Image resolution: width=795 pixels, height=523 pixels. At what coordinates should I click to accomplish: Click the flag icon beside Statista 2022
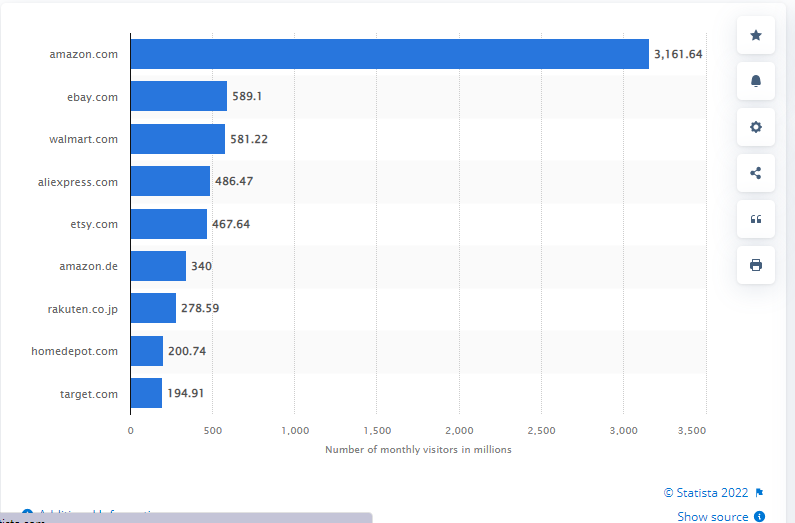759,493
